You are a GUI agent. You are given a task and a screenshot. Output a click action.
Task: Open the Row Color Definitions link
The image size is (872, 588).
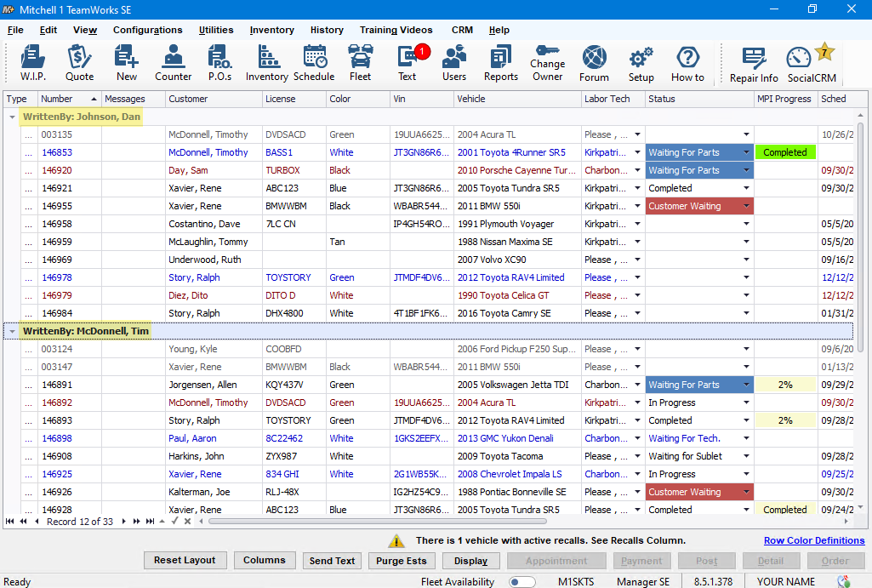coord(813,540)
